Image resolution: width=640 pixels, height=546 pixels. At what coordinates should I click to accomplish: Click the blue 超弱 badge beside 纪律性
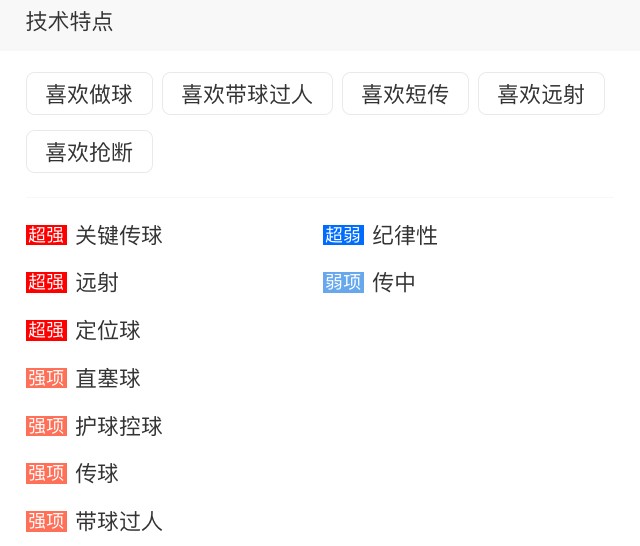point(343,236)
